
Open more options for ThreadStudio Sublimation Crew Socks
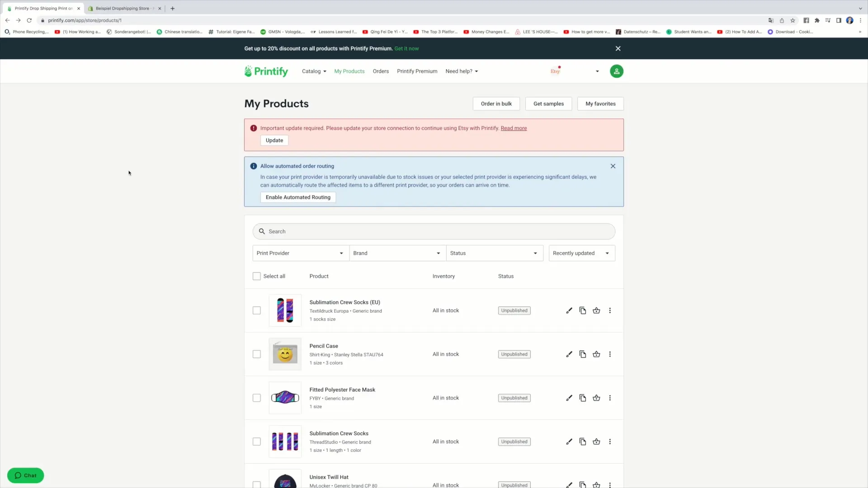click(x=610, y=441)
